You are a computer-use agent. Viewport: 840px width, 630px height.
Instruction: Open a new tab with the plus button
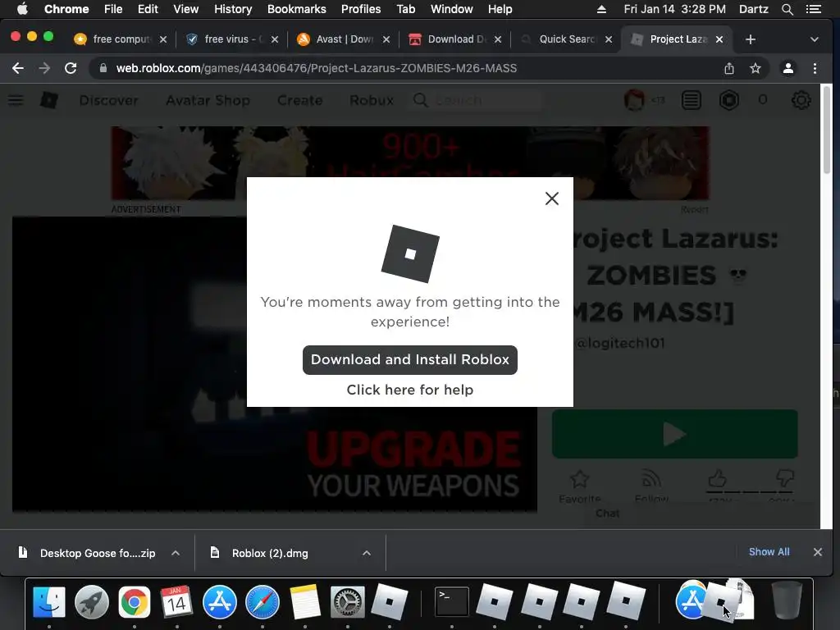[751, 39]
